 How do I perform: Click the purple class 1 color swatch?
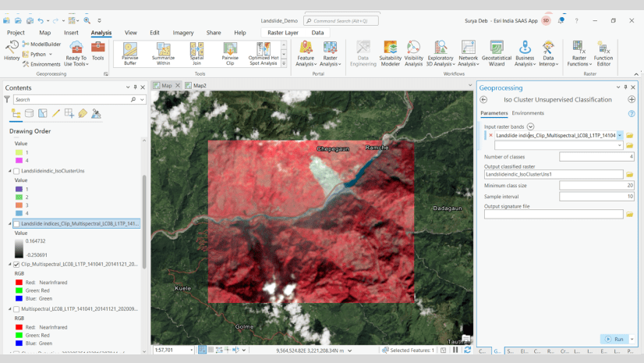click(19, 189)
